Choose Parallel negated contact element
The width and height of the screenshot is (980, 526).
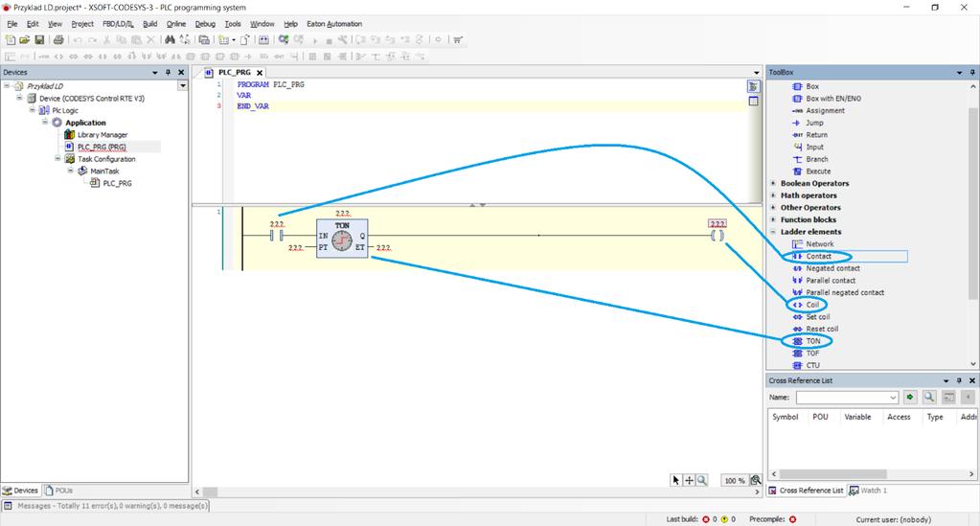[x=838, y=293]
